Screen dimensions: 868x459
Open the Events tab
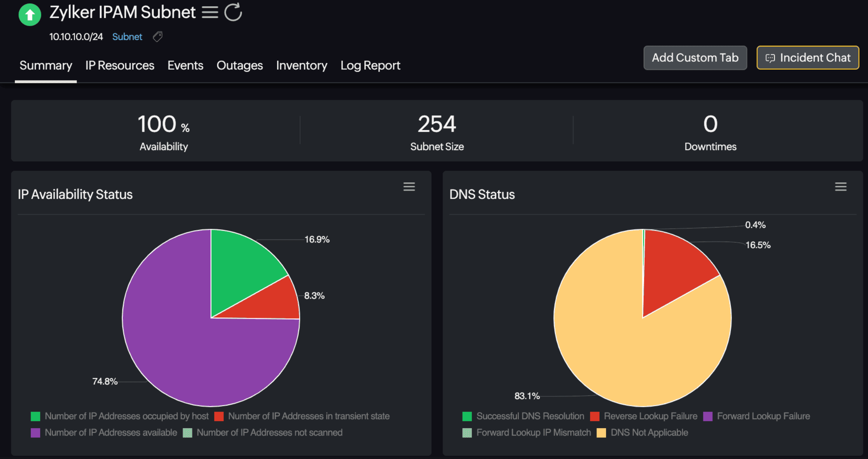click(185, 65)
